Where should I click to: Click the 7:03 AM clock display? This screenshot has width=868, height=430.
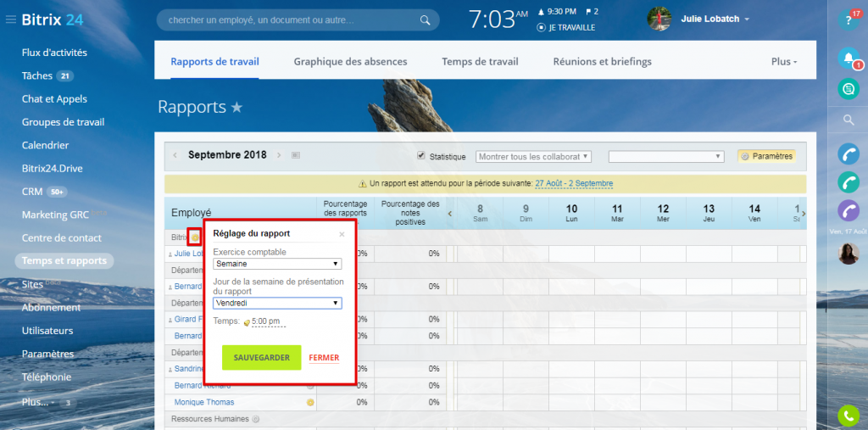point(498,20)
